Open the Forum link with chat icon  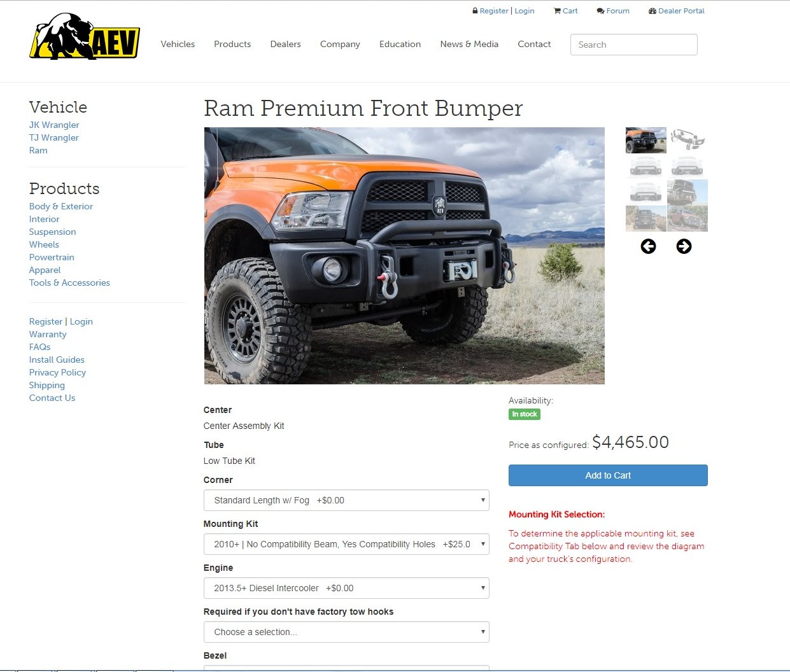coord(613,11)
